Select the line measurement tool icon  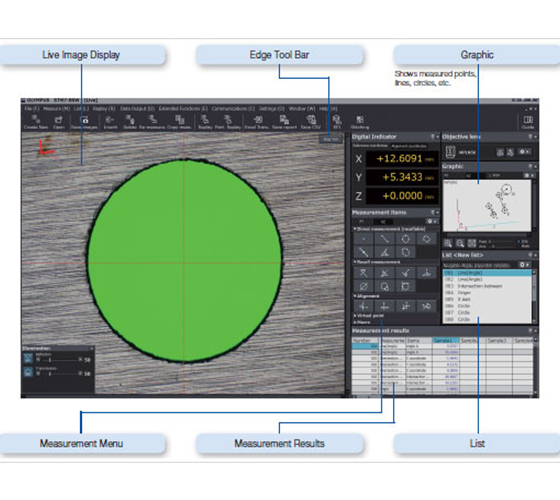tap(384, 239)
